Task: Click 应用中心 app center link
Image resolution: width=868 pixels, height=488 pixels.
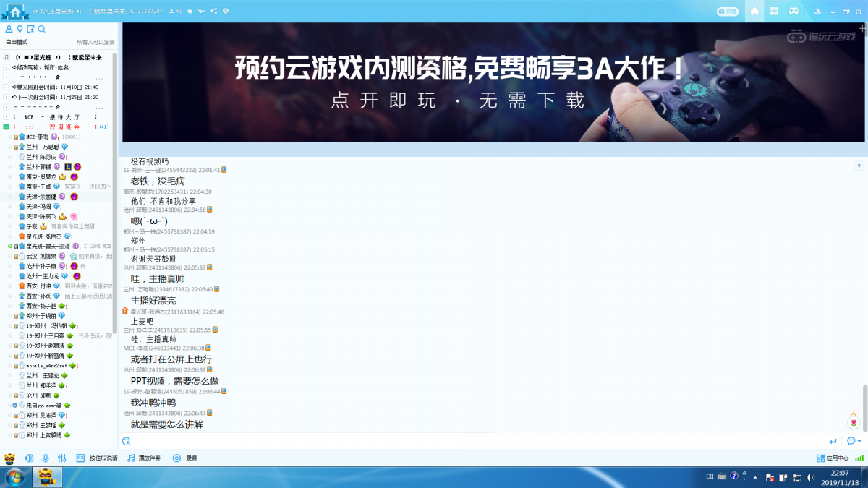Action: click(833, 458)
